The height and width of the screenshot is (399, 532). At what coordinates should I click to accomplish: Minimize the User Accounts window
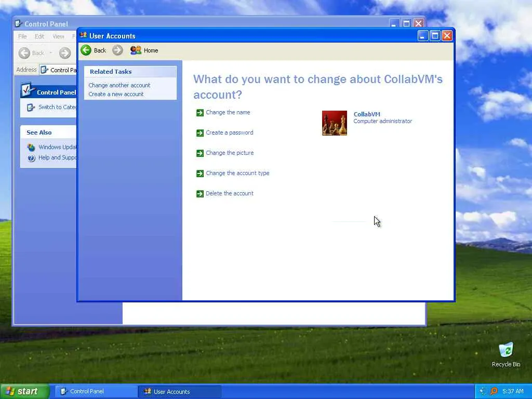coord(422,36)
